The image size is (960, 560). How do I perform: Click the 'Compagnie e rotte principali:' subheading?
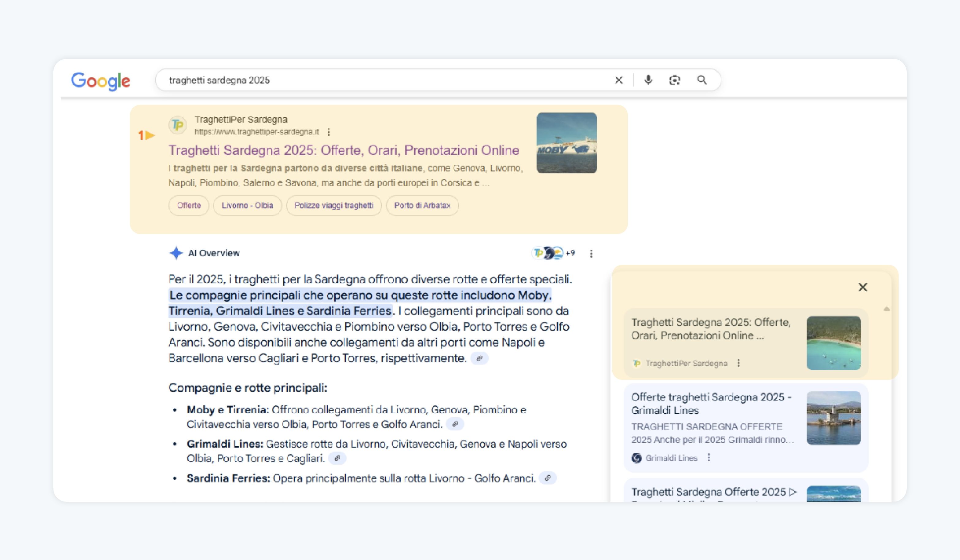coord(248,388)
